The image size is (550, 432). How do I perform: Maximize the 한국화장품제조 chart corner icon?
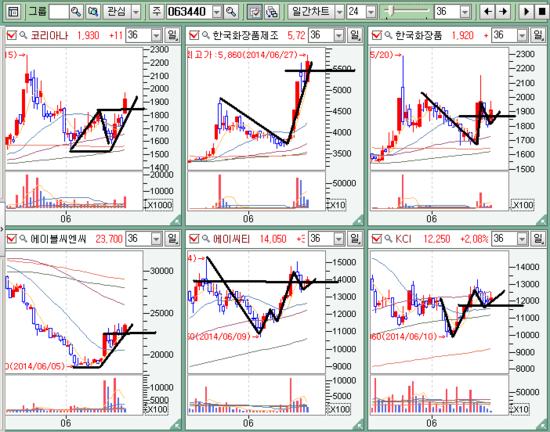point(358,221)
